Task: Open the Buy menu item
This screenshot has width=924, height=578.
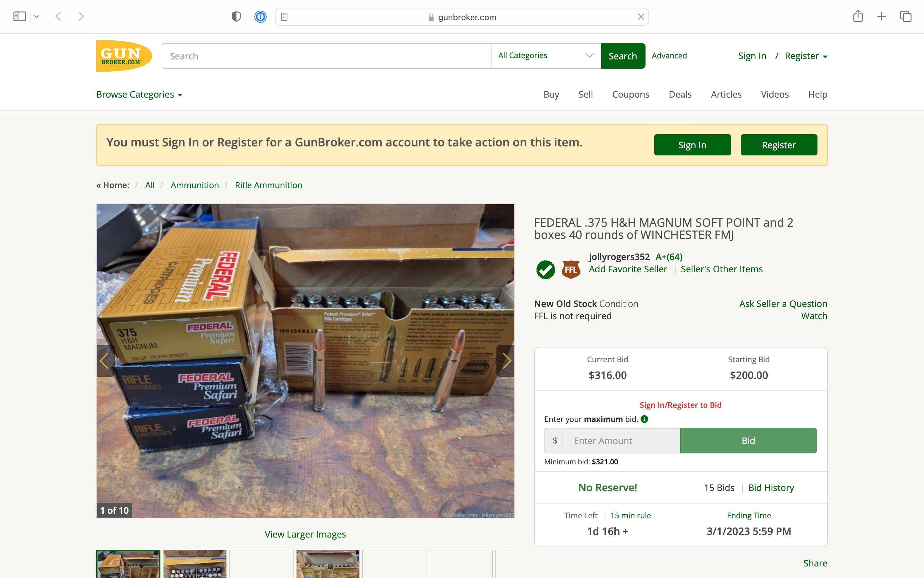Action: 551,94
